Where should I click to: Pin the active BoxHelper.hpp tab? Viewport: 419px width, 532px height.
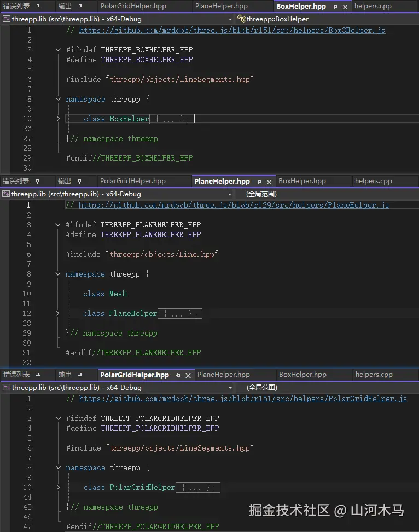pos(335,7)
